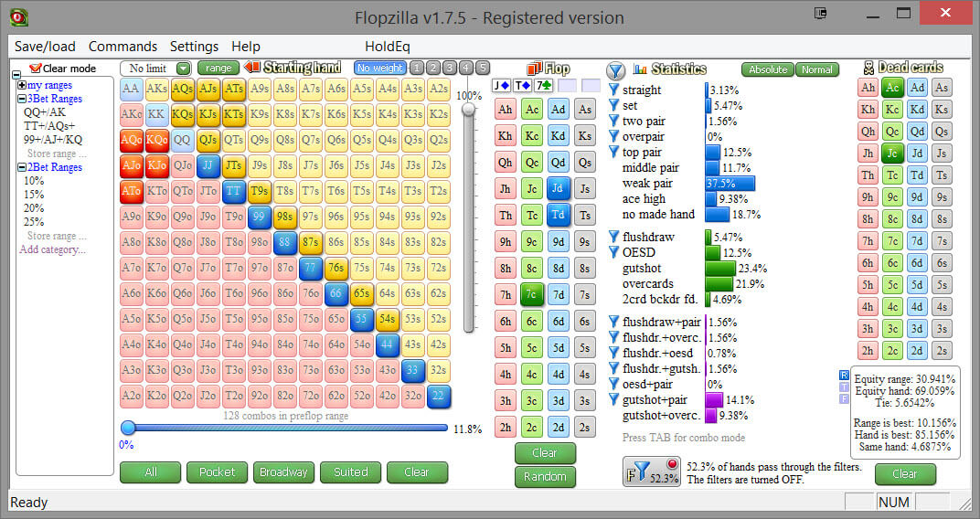Toggle the filters on/off button showing 52.3%
Image resolution: width=980 pixels, height=519 pixels.
(x=651, y=471)
